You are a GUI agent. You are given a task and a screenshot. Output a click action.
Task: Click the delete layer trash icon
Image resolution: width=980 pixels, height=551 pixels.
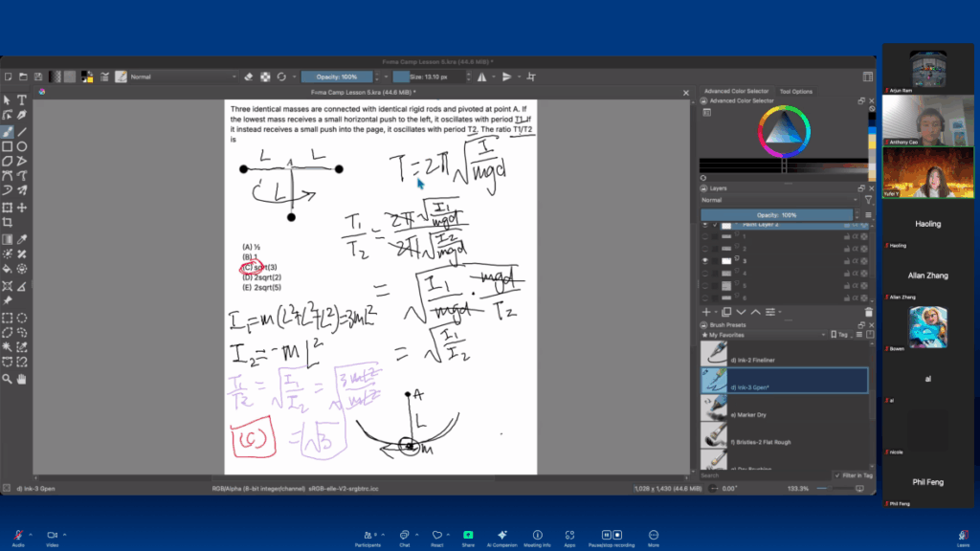(x=868, y=312)
